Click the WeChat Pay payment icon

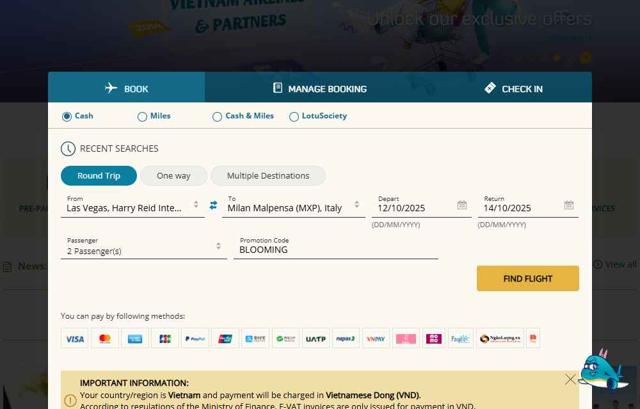(x=285, y=338)
